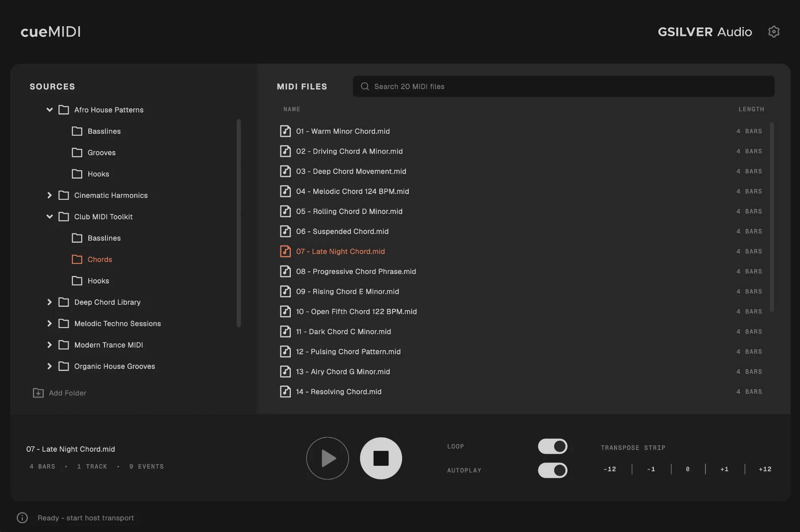Click the folder icon for Modern Trance MIDI

coord(64,345)
